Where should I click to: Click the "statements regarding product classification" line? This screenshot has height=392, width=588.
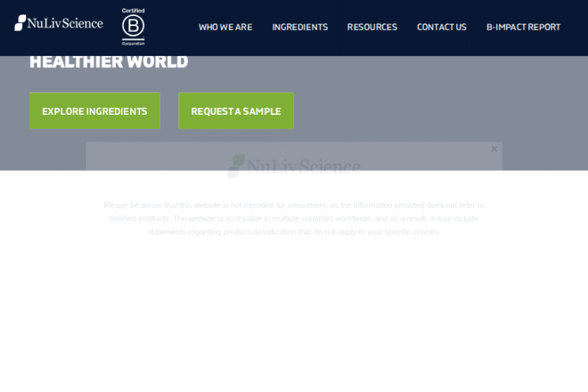pos(294,232)
